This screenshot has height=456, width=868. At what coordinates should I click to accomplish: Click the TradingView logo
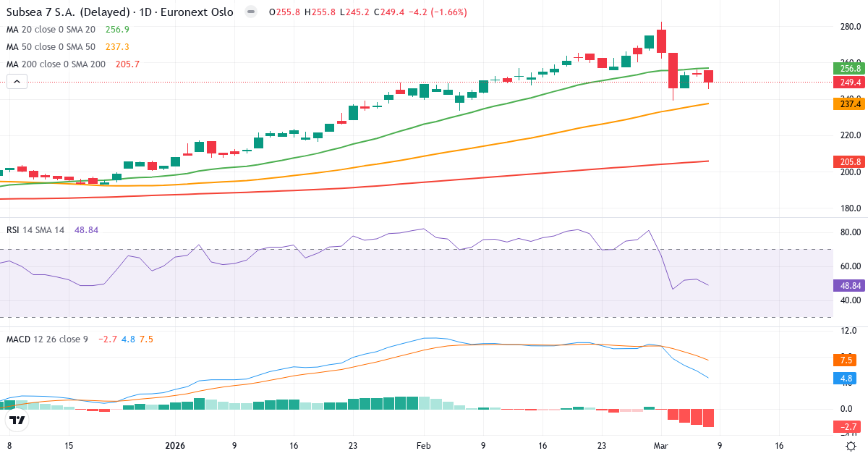click(17, 420)
